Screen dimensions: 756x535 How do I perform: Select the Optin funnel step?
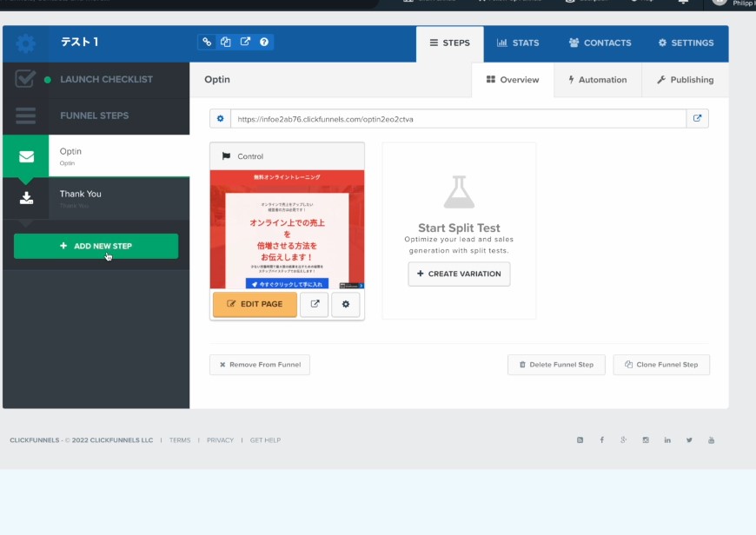(x=96, y=156)
